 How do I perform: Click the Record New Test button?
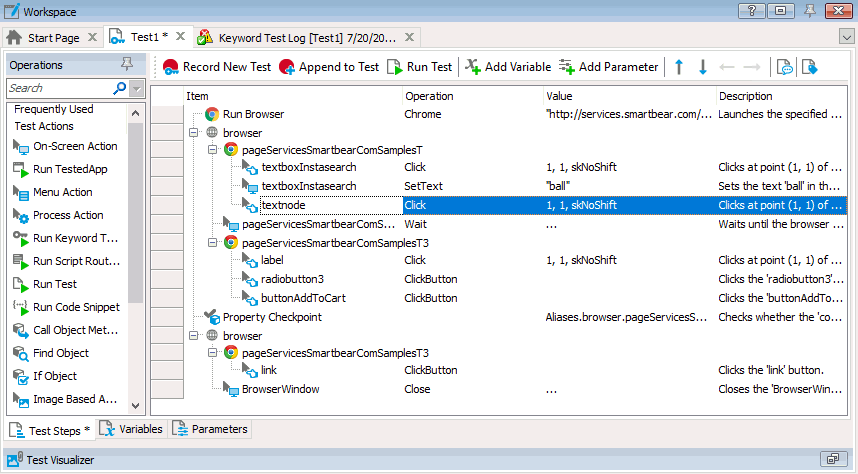coord(216,67)
